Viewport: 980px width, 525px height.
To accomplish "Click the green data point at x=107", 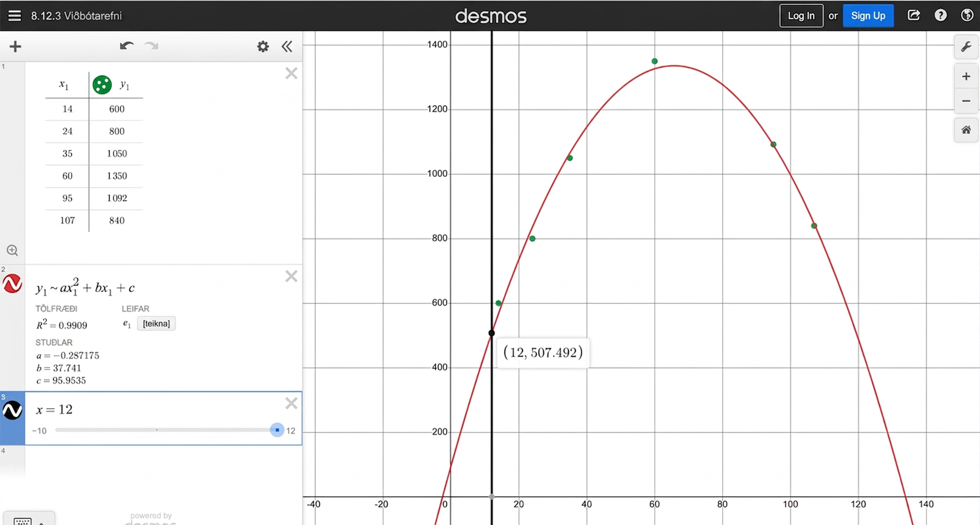I will pos(814,226).
